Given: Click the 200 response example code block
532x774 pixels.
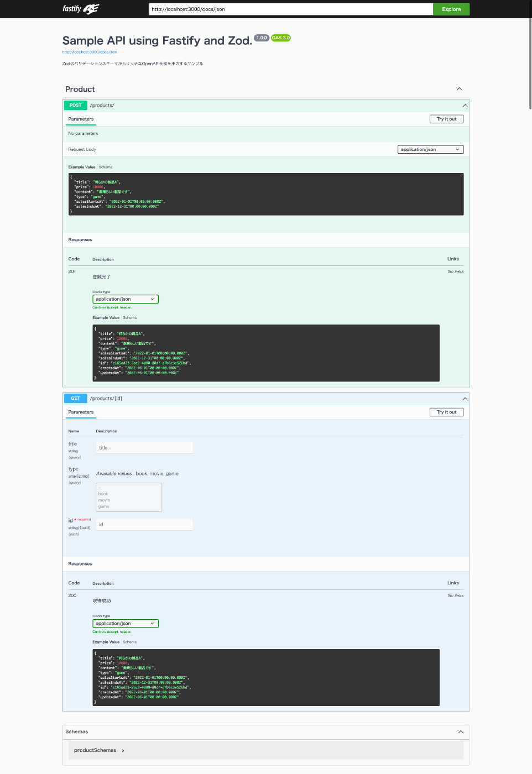Looking at the screenshot, I should pyautogui.click(x=266, y=678).
